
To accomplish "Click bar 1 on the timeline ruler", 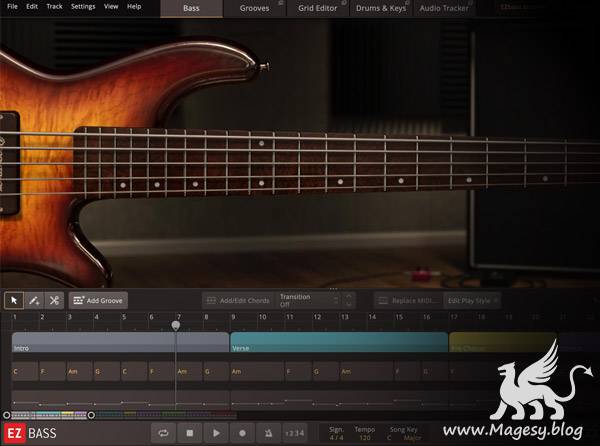I will coord(15,317).
